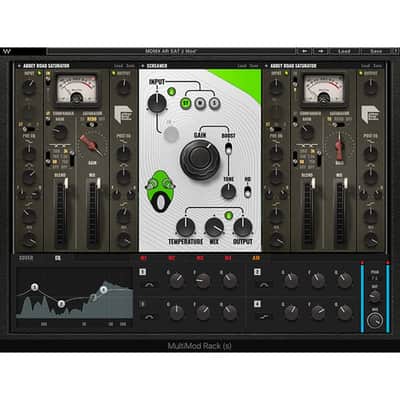Click the Output knob of left Saturator
The height and width of the screenshot is (400, 400).
[123, 86]
